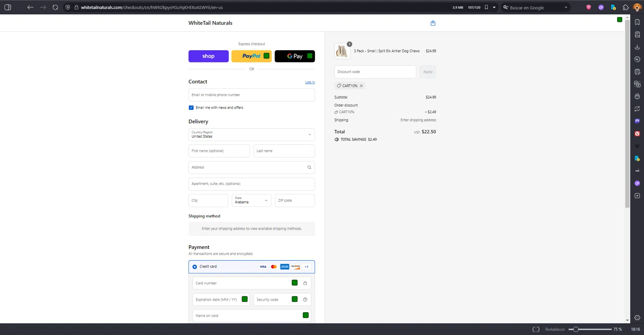The image size is (644, 335).
Task: Reload the current checkout page
Action: (x=55, y=7)
